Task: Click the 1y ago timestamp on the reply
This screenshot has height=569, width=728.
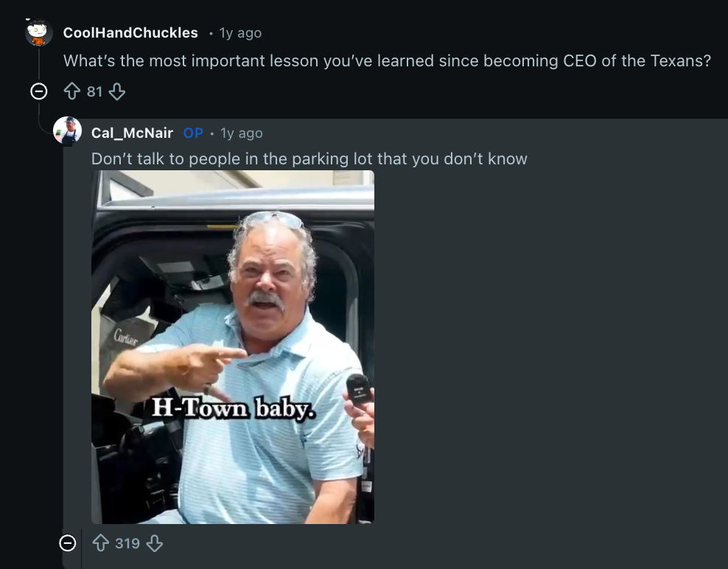Action: click(241, 133)
